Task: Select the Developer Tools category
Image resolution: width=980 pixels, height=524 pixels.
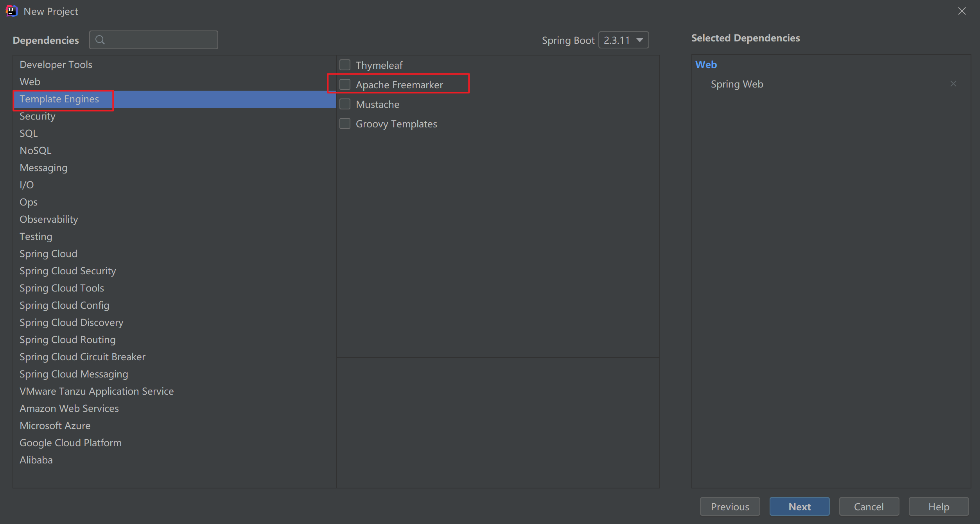Action: click(56, 64)
